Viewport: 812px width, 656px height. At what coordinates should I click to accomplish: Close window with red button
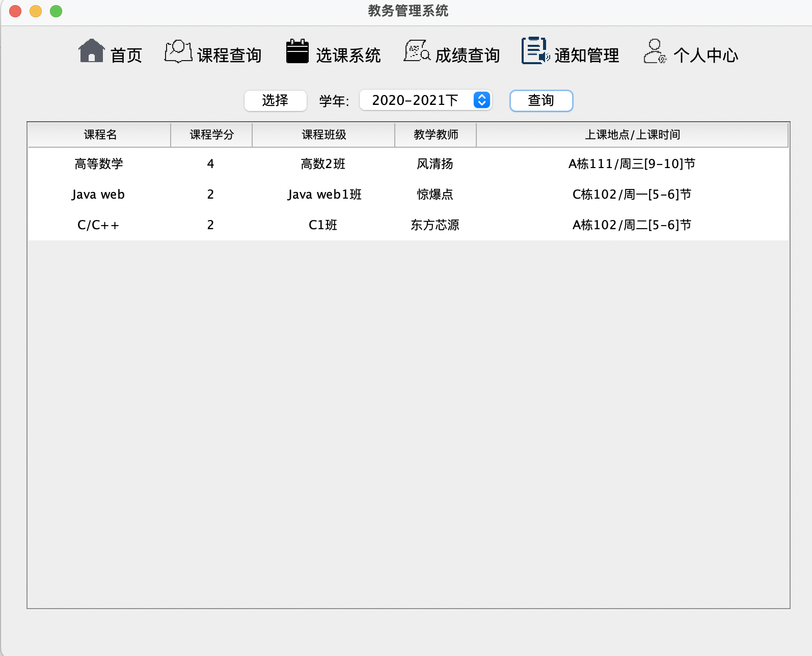tap(15, 11)
